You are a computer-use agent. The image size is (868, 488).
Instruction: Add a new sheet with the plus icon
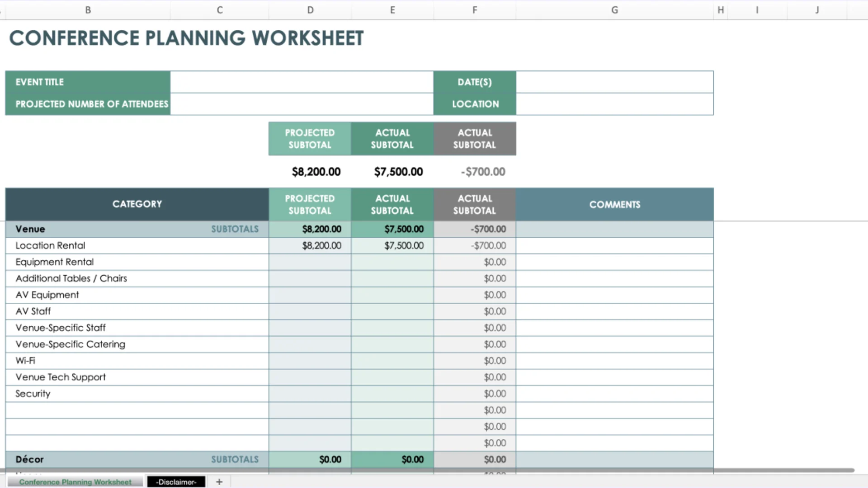pyautogui.click(x=219, y=482)
